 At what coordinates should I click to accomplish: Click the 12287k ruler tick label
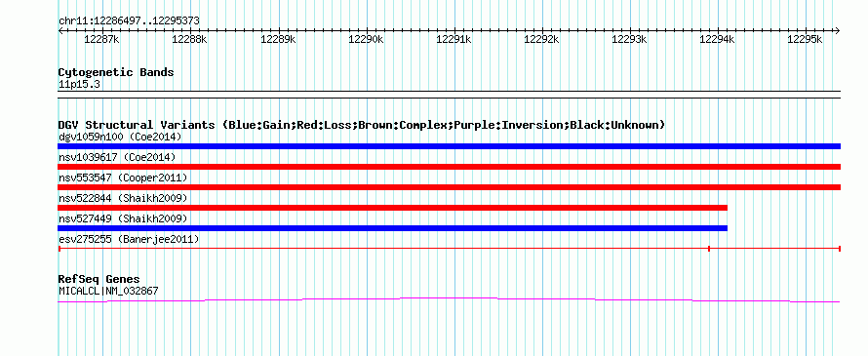coord(101,39)
